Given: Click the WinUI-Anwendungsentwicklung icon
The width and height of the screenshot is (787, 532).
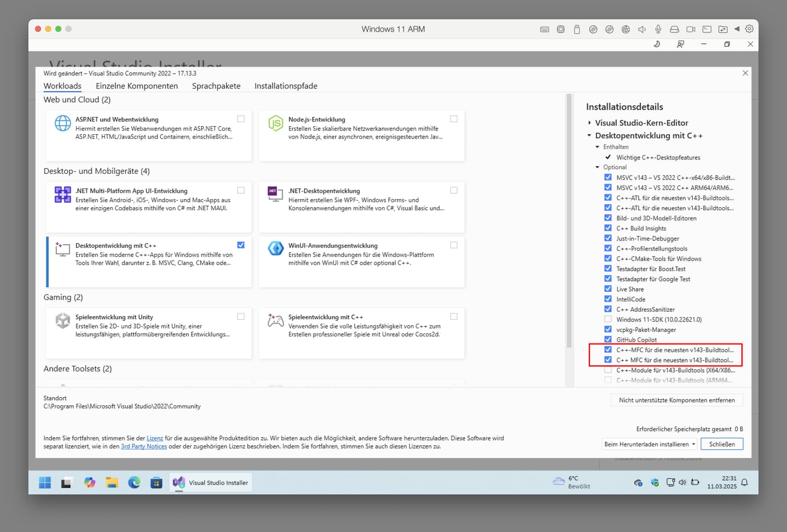Looking at the screenshot, I should pos(276,248).
